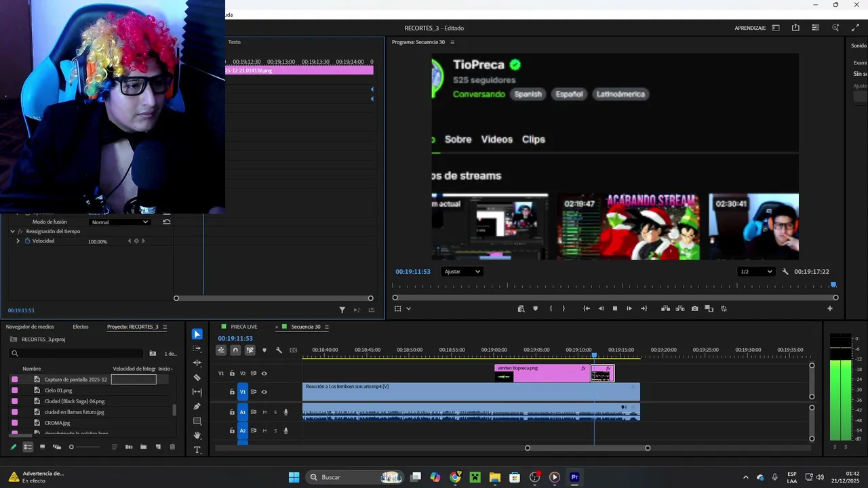
Task: Switch to Navegador de medios tab
Action: tap(30, 327)
